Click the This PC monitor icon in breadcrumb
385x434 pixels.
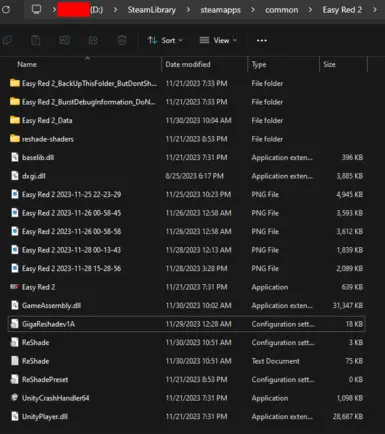tap(36, 9)
